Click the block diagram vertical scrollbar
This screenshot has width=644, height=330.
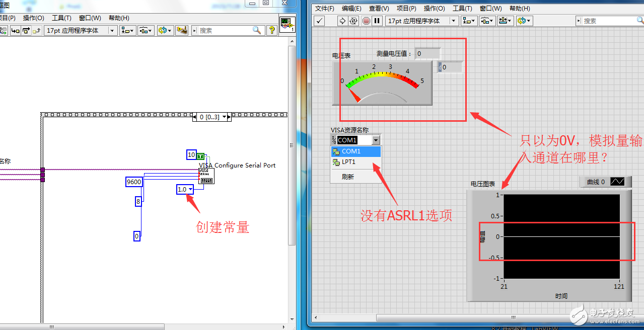coord(292,145)
